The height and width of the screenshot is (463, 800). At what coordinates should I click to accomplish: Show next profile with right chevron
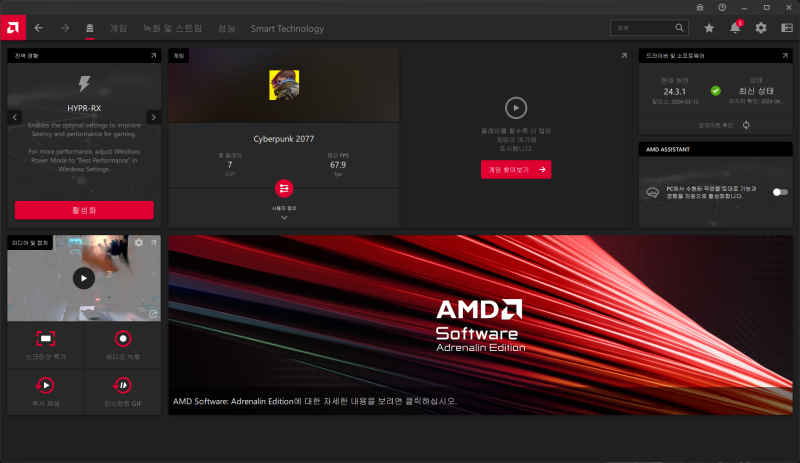click(x=154, y=117)
